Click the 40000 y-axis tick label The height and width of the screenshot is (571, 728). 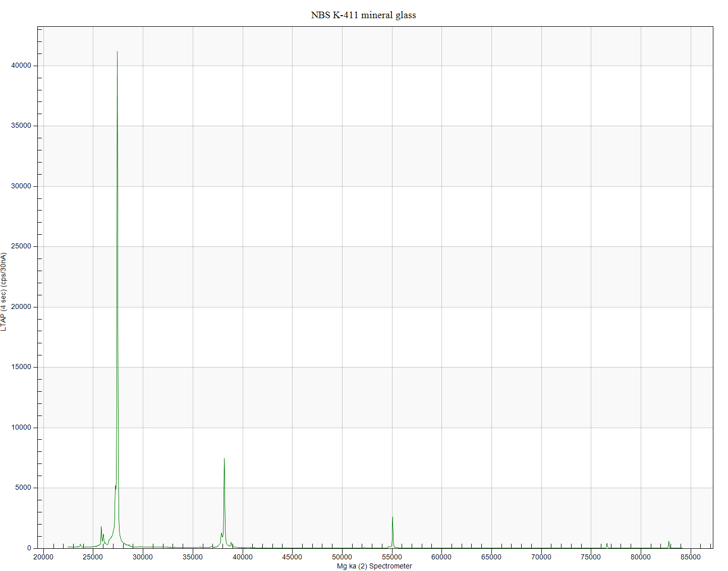21,66
